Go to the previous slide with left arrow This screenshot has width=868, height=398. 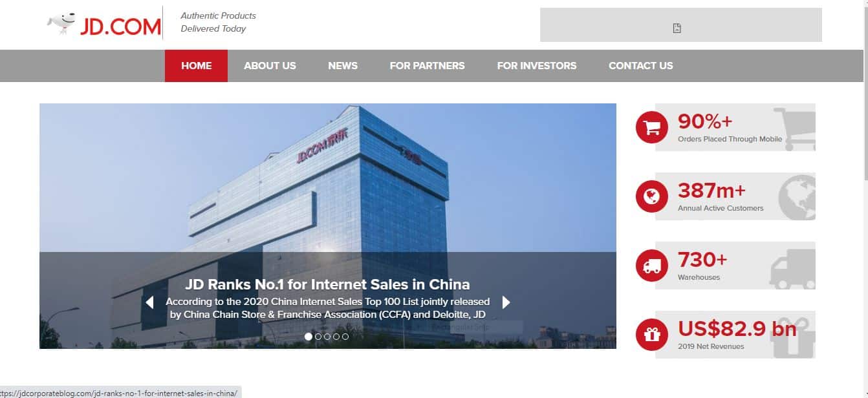149,302
